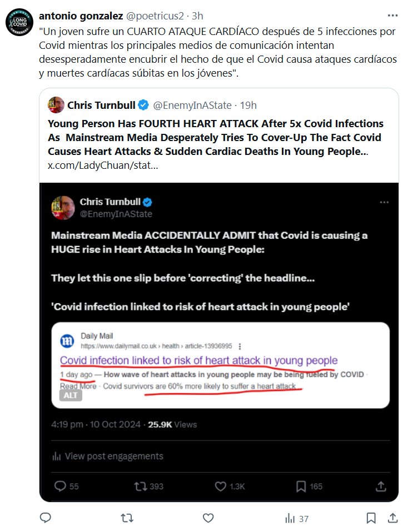Toggle like heart with 1.3K likes
Viewport: 408px width, 532px height.
(x=221, y=486)
